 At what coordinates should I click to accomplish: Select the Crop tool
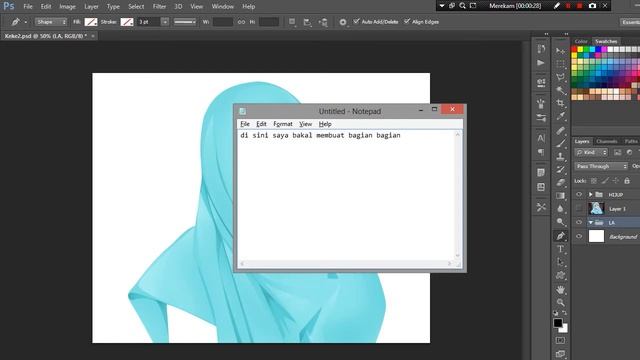click(560, 103)
